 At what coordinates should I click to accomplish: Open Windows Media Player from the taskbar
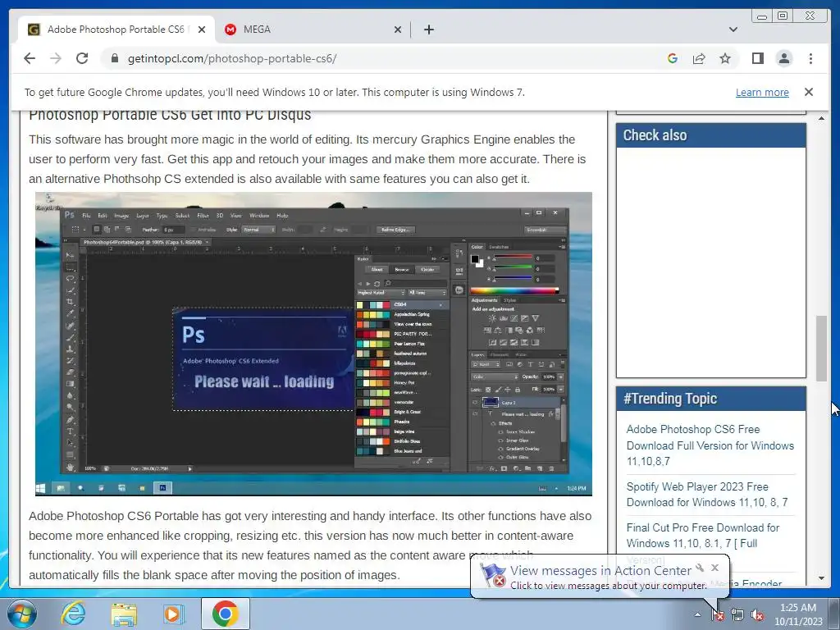[x=174, y=614]
